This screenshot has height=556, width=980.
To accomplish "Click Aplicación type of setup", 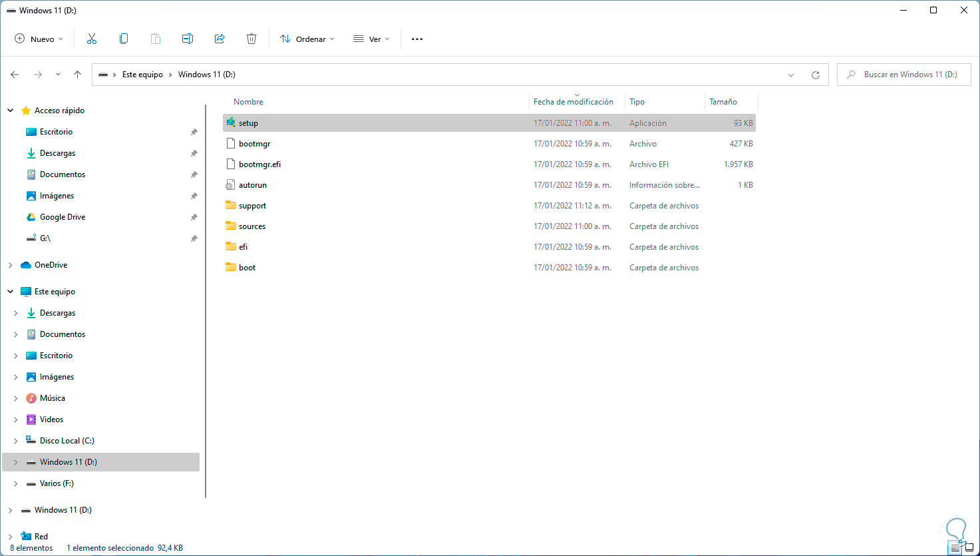I will (x=648, y=123).
